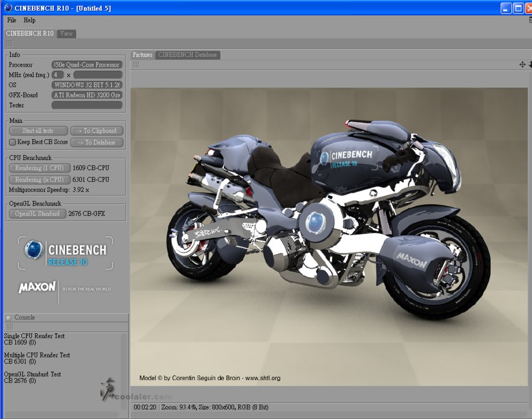The width and height of the screenshot is (532, 419).
Task: Click the CINEBENCH app icon in title bar
Action: [8, 8]
